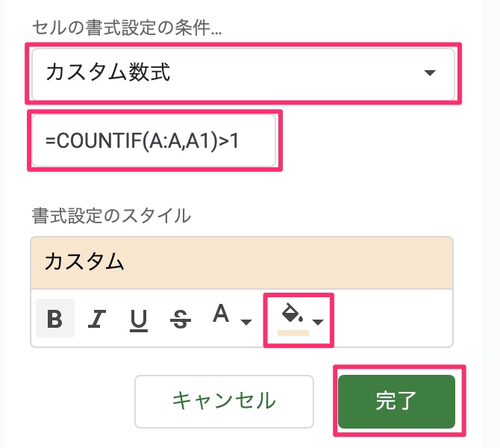This screenshot has height=448, width=500.
Task: Click the =COUNTIF formula input field
Action: coord(154,140)
